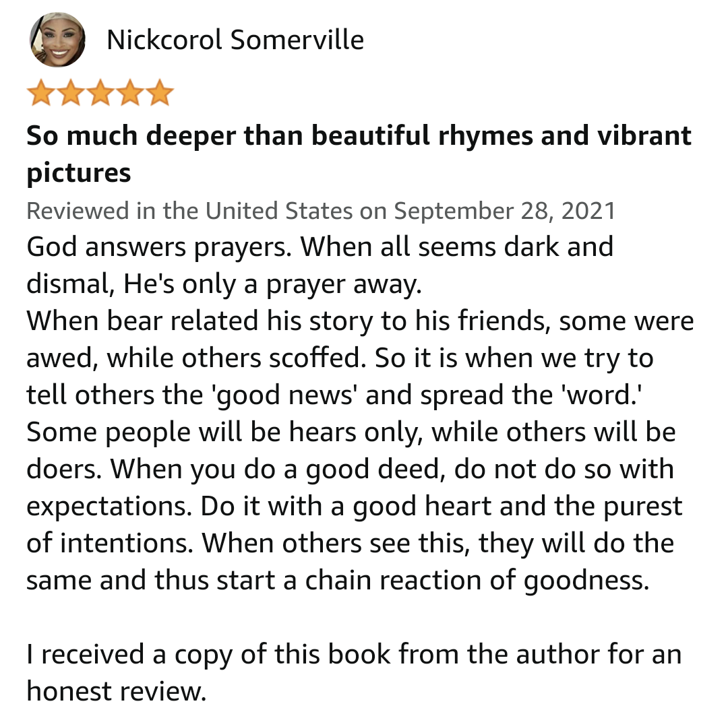Click the word "pictures" in the review title
This screenshot has width=728, height=712.
(78, 173)
